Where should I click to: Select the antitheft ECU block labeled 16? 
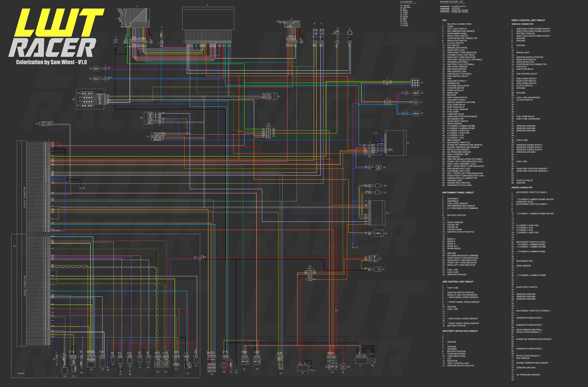pos(396,143)
